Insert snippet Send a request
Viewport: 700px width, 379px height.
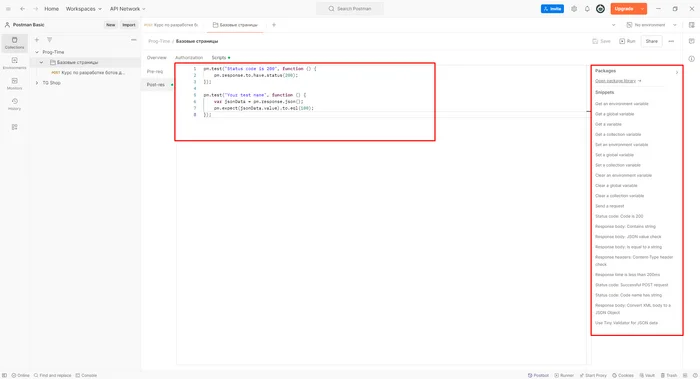pos(609,206)
